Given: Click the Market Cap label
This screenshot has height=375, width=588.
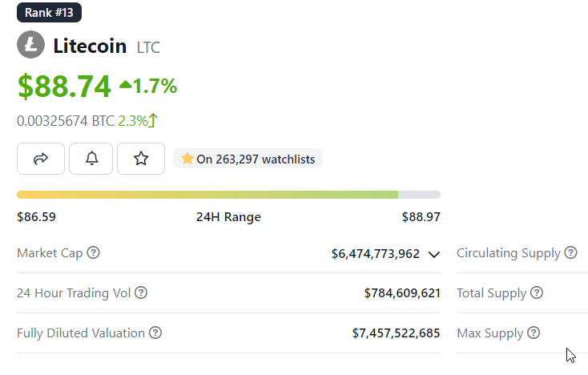Looking at the screenshot, I should 50,253.
